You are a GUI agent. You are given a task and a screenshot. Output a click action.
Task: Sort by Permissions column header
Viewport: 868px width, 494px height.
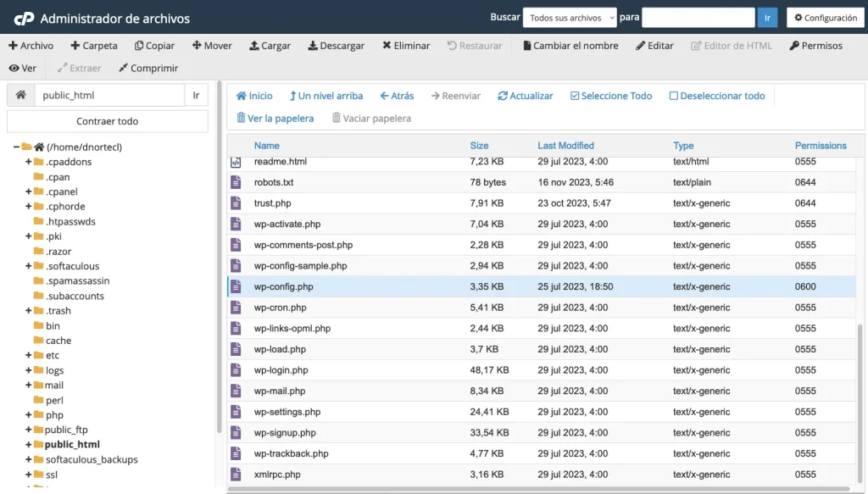click(x=821, y=146)
